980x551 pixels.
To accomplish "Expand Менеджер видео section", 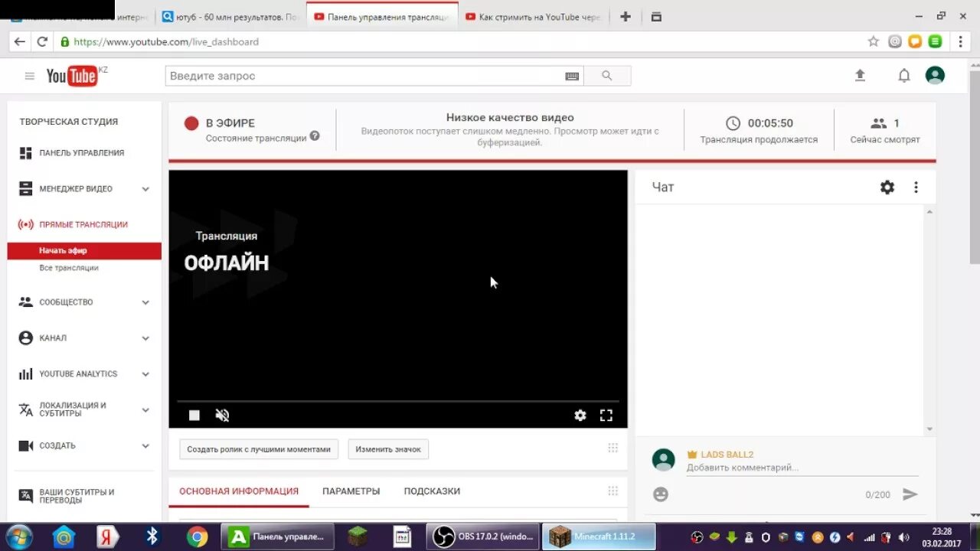I will (x=145, y=189).
